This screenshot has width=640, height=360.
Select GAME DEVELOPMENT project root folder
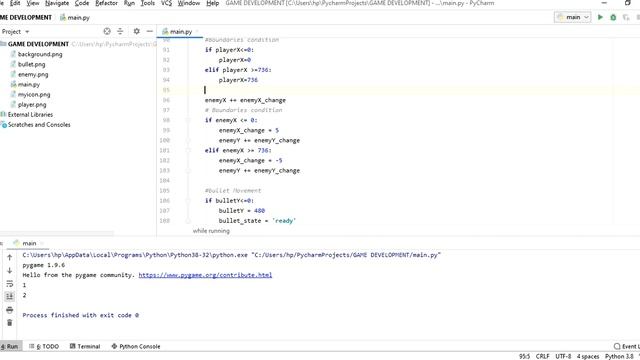[x=38, y=44]
